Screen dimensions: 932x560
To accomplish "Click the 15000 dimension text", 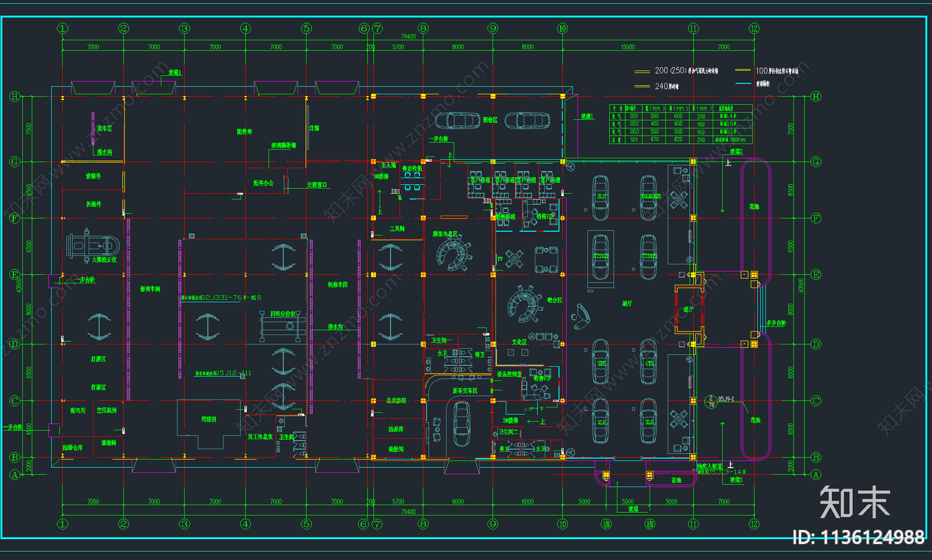I will click(x=627, y=47).
